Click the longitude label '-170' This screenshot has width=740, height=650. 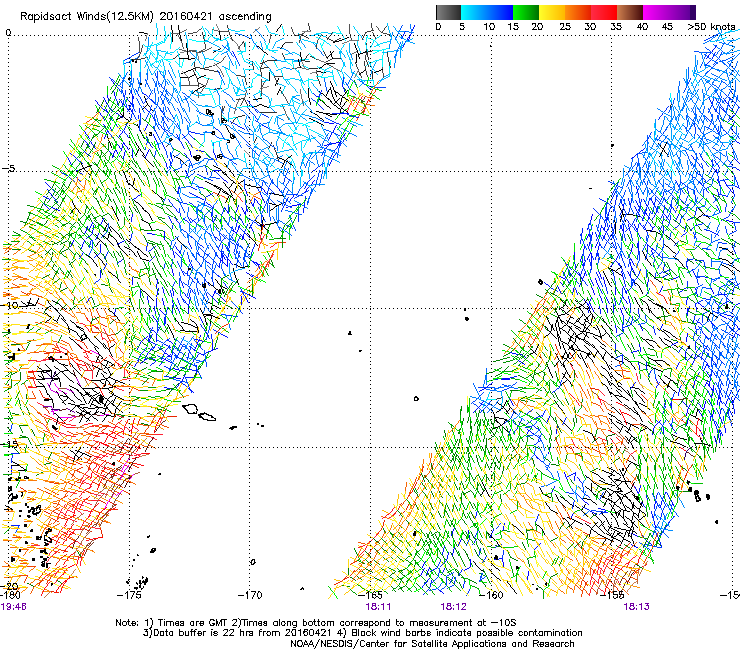click(x=250, y=595)
